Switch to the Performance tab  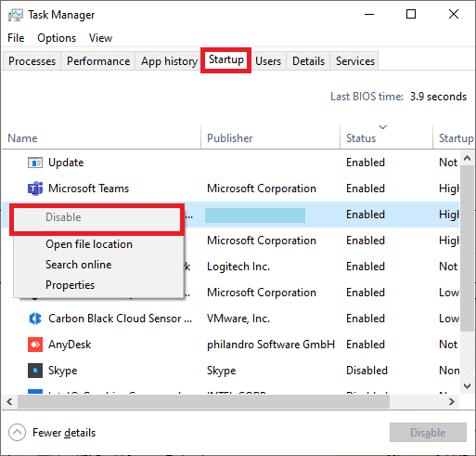tap(98, 61)
